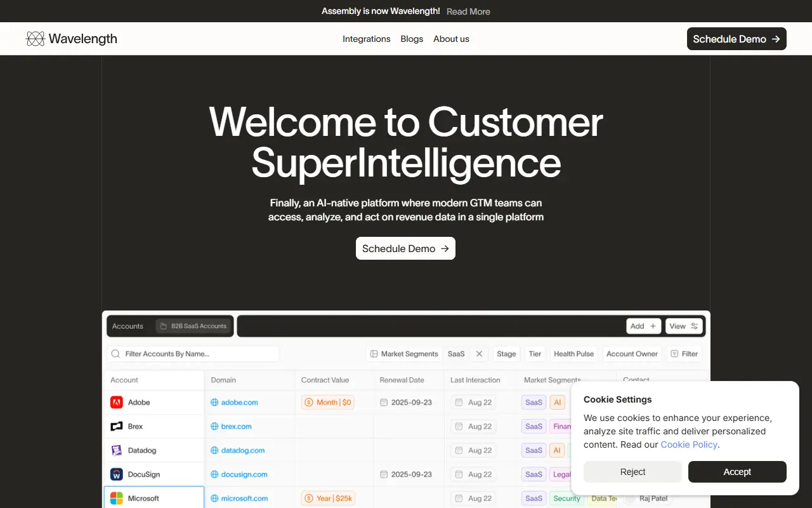Screen dimensions: 812x508
Task: Click the coin icon in Month | $0
Action: point(309,402)
